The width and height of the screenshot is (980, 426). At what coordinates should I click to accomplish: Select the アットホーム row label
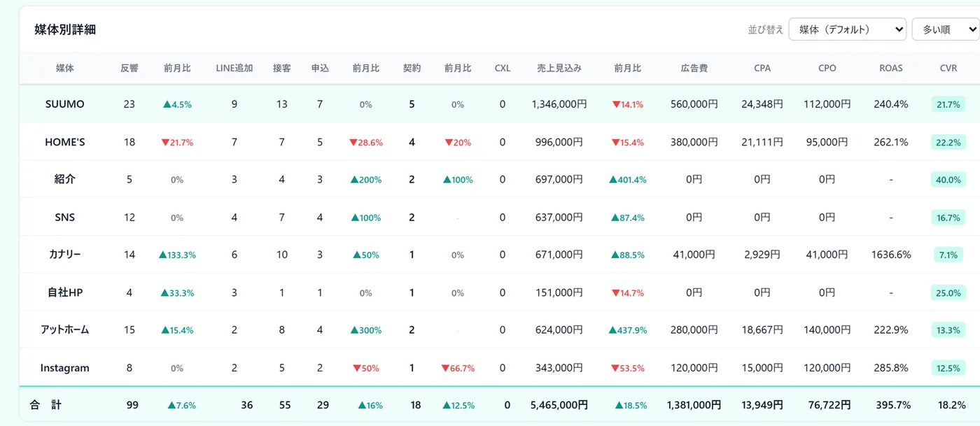pyautogui.click(x=65, y=329)
